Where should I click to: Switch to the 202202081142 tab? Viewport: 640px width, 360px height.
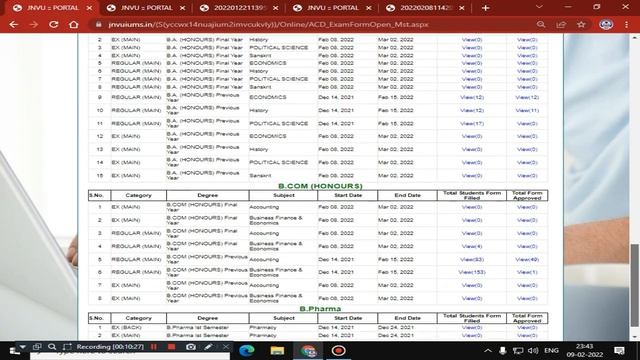click(426, 8)
